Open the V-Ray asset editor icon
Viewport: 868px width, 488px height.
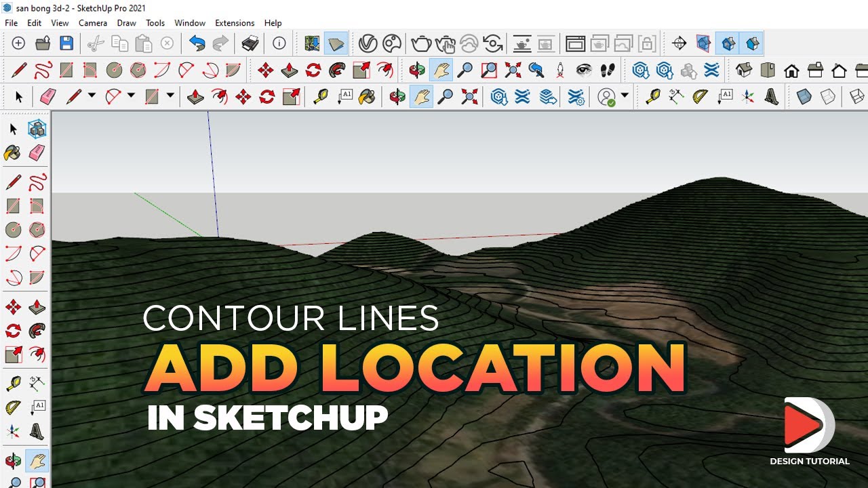368,44
